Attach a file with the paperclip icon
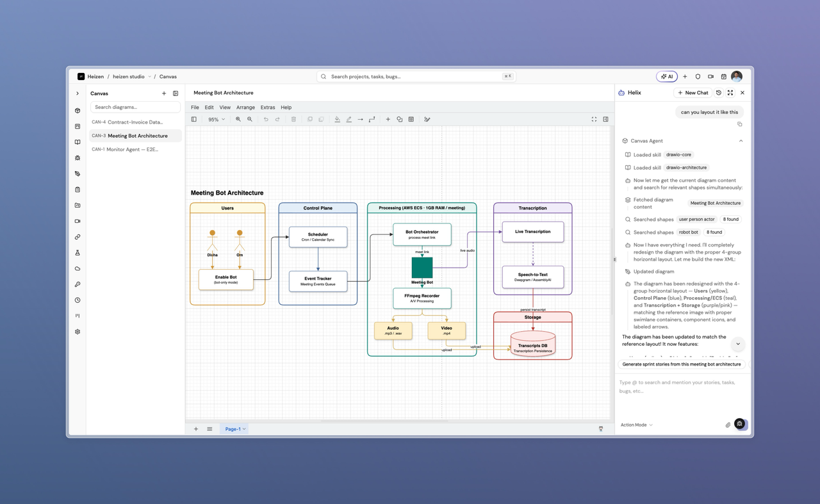 pos(728,425)
